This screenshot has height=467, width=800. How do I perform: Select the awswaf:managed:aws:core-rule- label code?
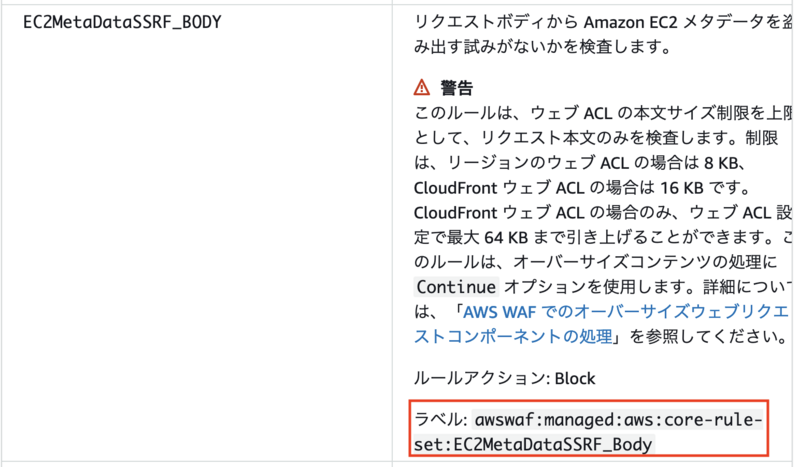coord(618,420)
